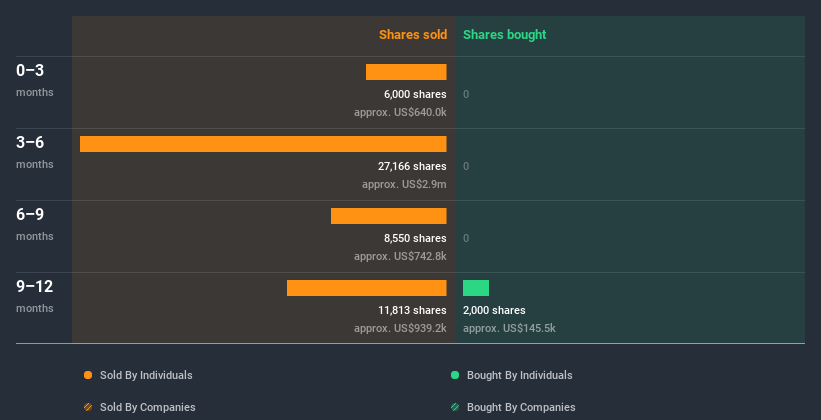Screen dimensions: 821x420
Task: Click the Shares sold column header
Action: point(413,35)
